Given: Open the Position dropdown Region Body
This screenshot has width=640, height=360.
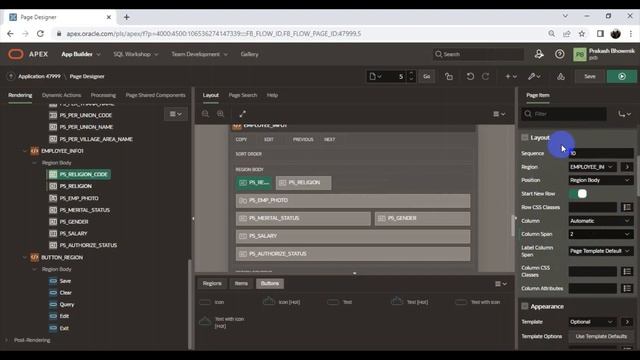Looking at the screenshot, I should [601, 180].
